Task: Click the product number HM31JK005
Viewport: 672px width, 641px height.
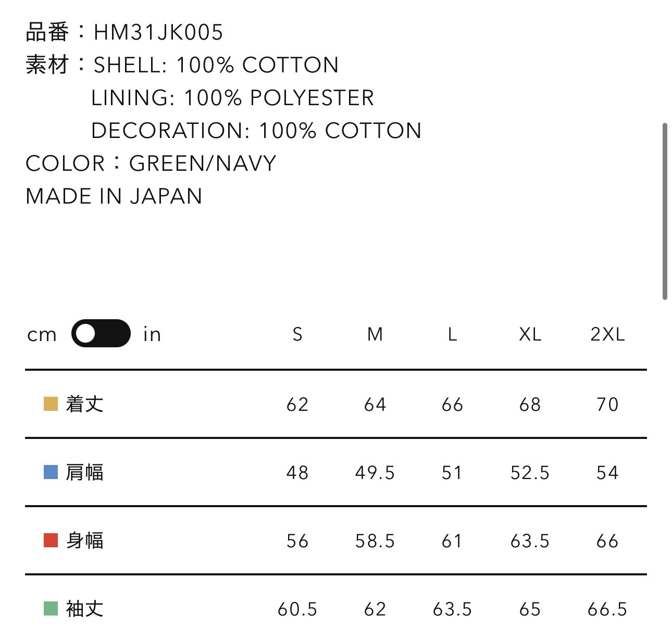Action: [x=158, y=32]
